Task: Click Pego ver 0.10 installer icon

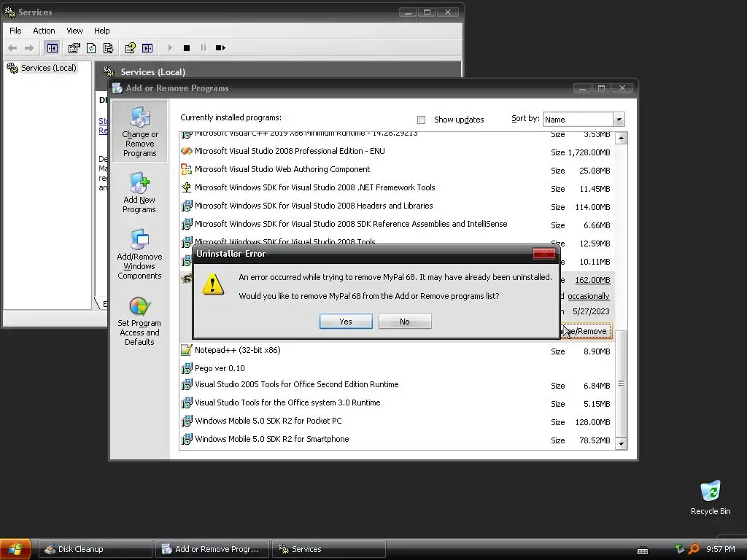Action: pos(186,368)
